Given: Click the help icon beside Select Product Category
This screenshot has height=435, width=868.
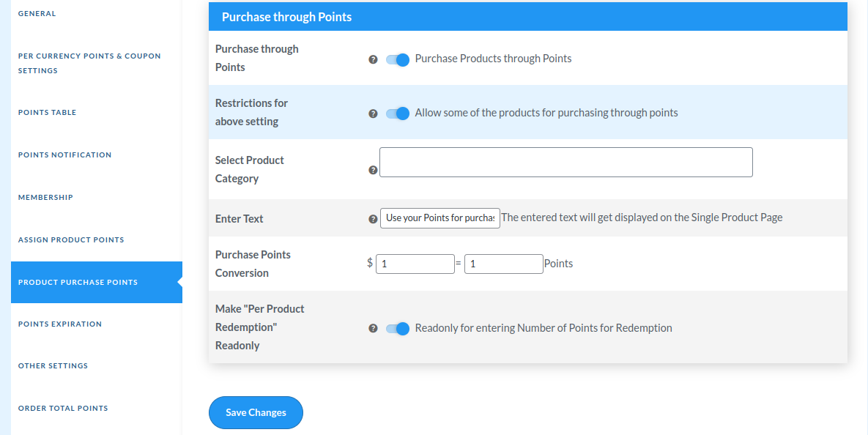Looking at the screenshot, I should (373, 168).
